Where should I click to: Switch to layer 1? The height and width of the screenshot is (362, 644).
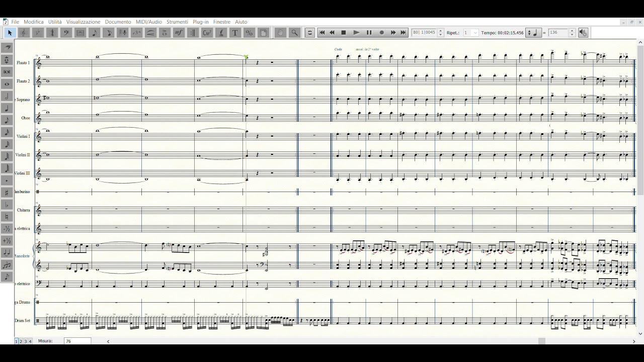tap(16, 341)
